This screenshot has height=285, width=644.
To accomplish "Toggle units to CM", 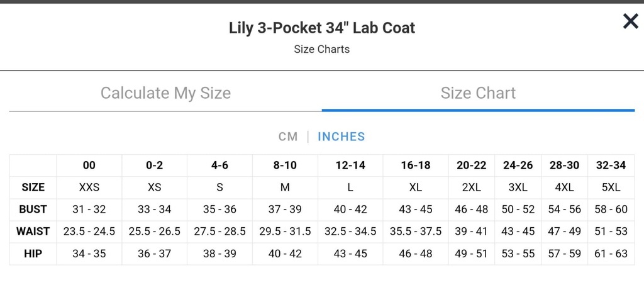I will click(288, 137).
